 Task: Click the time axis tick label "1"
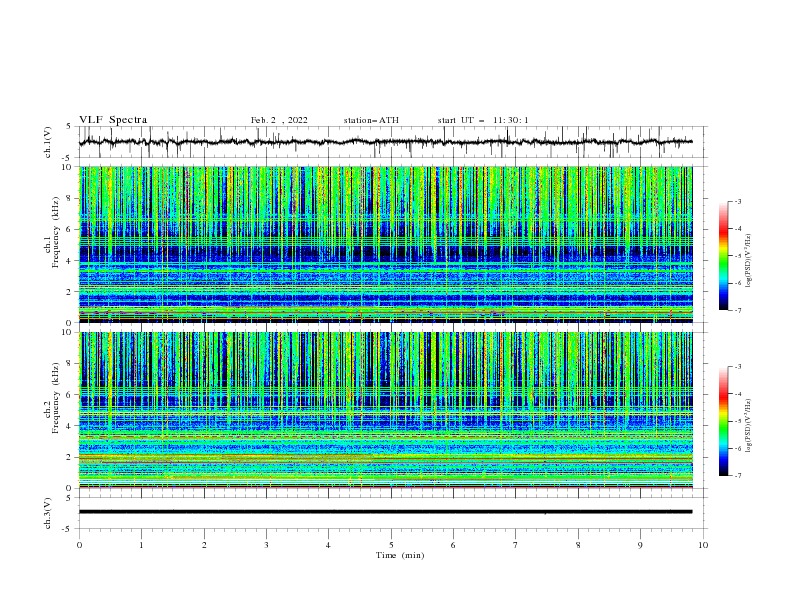coord(141,545)
